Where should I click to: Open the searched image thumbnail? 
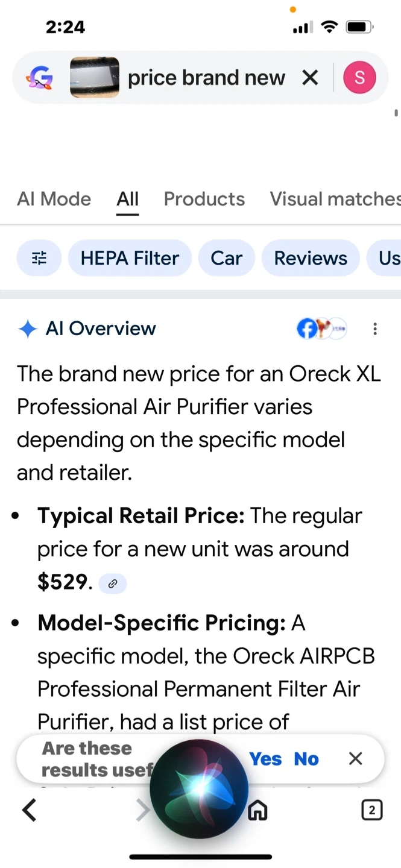[95, 78]
